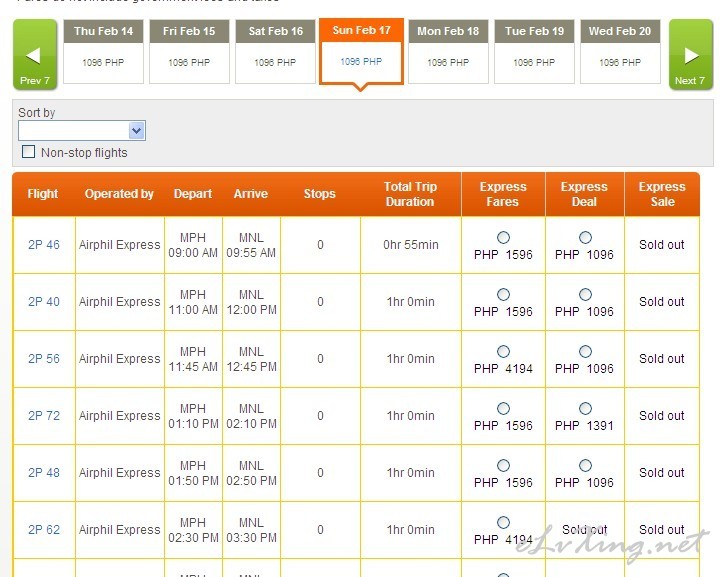
Task: Open the Sort by dropdown
Action: coord(82,130)
